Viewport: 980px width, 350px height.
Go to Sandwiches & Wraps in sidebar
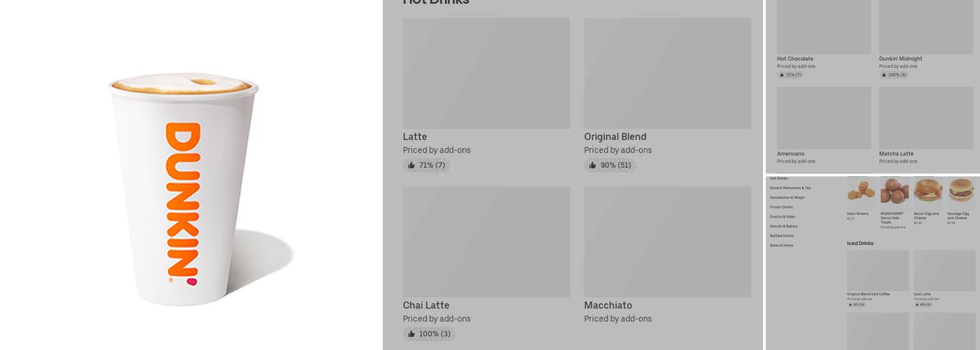click(x=787, y=197)
